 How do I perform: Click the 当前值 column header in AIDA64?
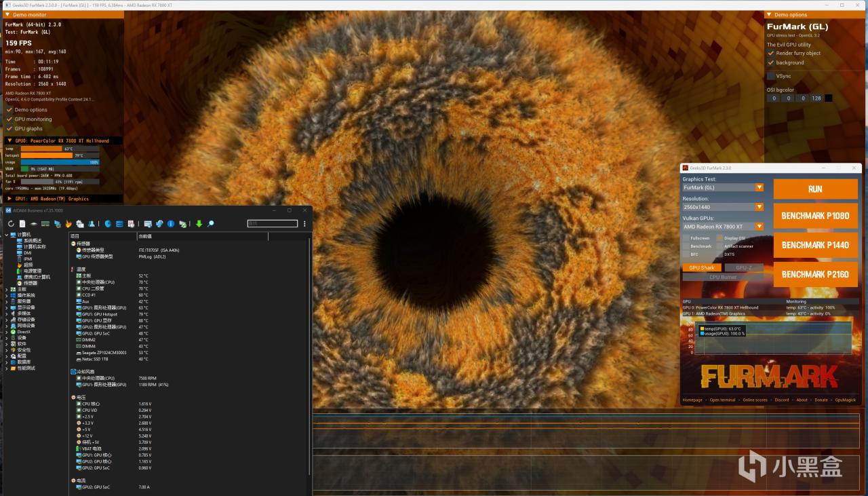coord(202,236)
